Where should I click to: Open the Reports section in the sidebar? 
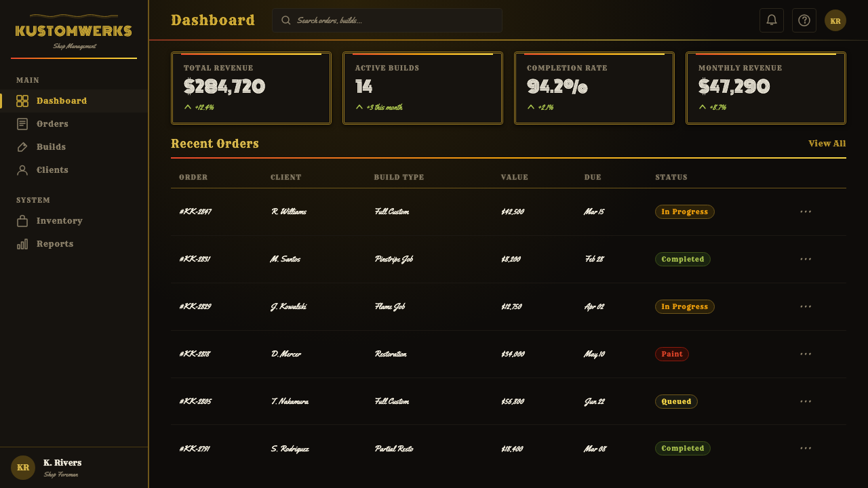[74, 244]
